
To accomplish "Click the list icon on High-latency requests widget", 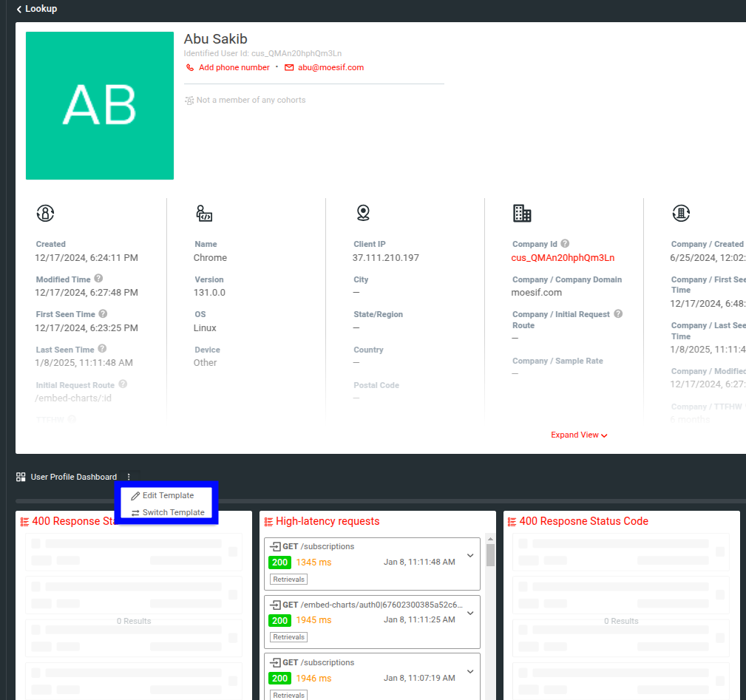I will tap(268, 521).
